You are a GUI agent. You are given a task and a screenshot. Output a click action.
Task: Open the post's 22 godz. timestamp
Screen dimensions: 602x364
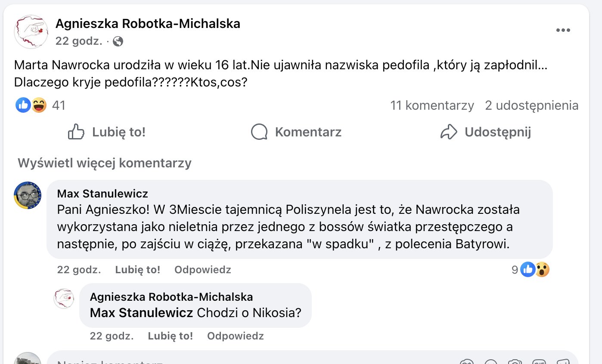point(78,41)
